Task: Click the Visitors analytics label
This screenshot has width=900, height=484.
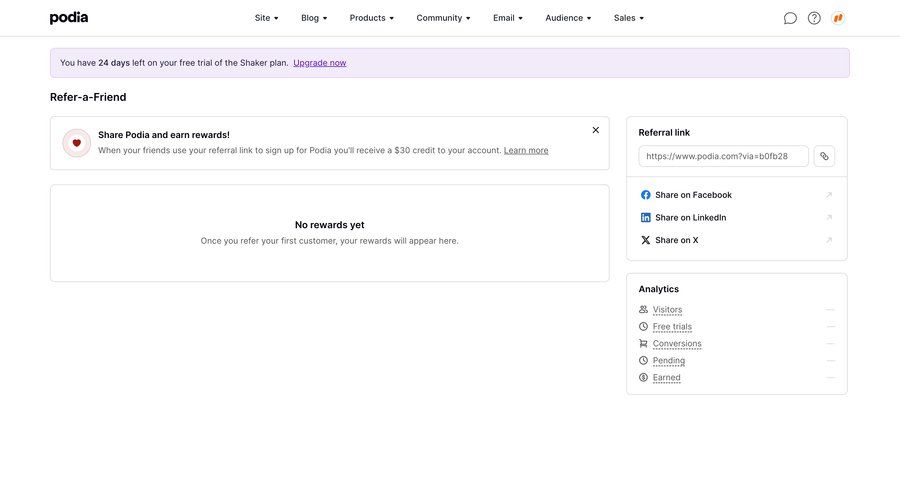Action: 668,309
